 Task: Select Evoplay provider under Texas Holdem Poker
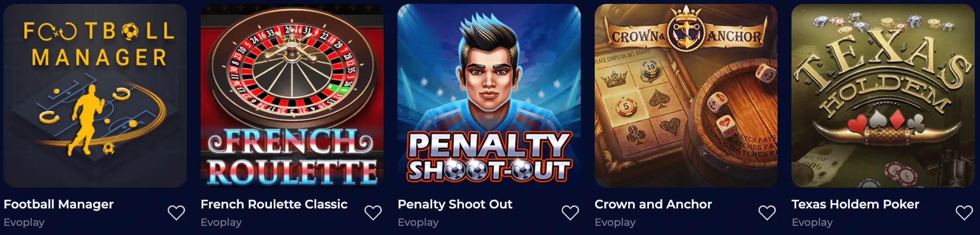point(812,222)
